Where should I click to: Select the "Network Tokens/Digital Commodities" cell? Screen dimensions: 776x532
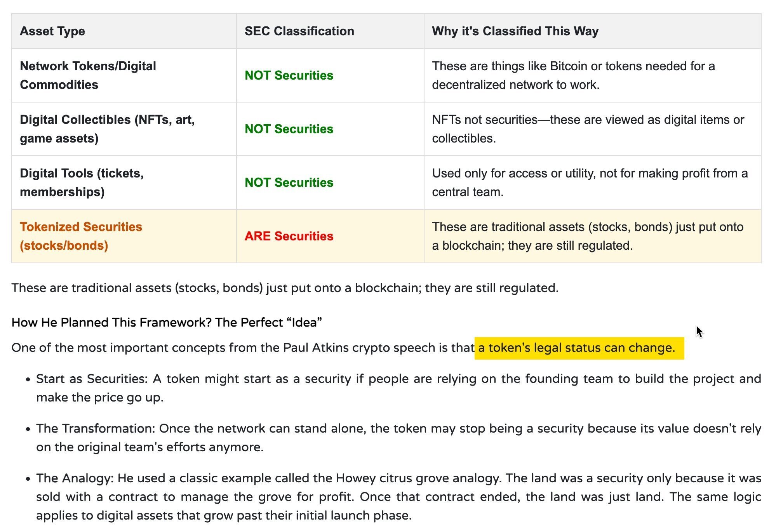click(88, 75)
